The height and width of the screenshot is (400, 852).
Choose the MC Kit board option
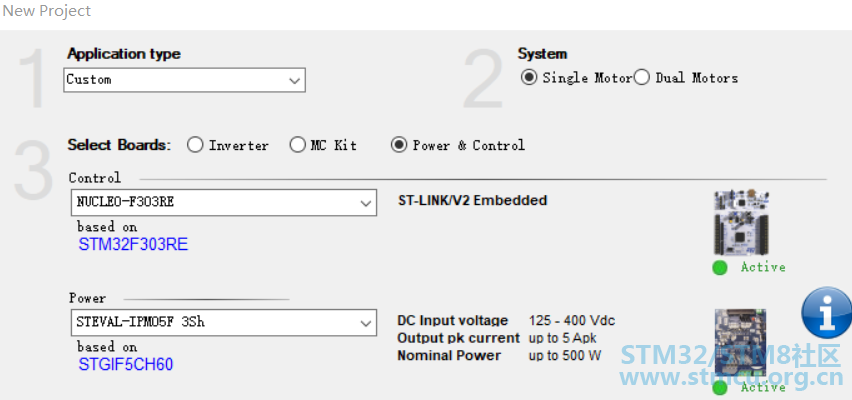coord(297,145)
